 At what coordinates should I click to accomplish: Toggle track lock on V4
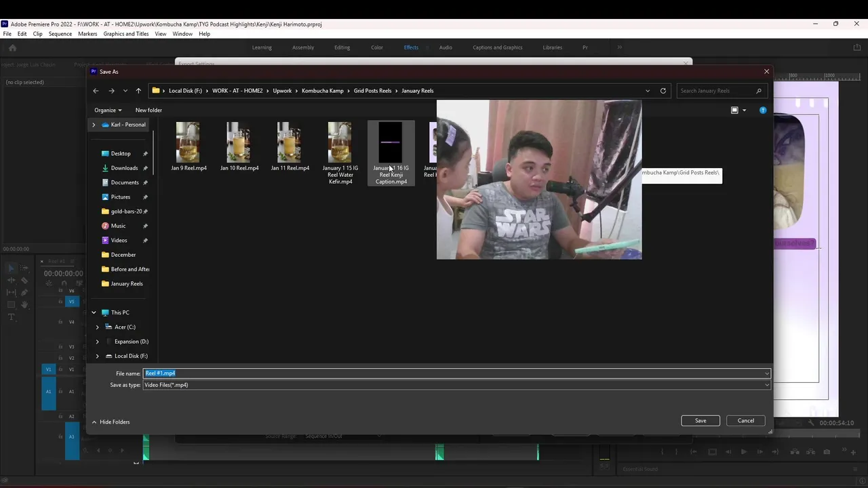[x=60, y=322]
